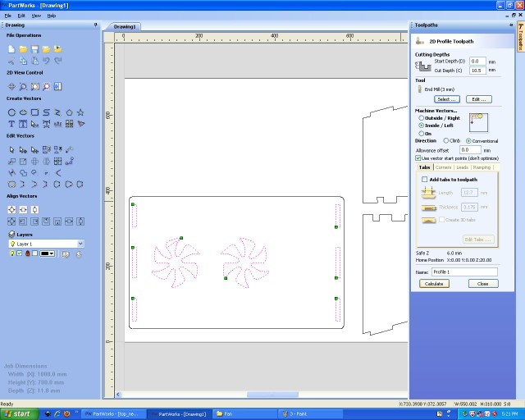The image size is (525, 420).
Task: Toggle Use vector start points checkbox
Action: (x=418, y=157)
